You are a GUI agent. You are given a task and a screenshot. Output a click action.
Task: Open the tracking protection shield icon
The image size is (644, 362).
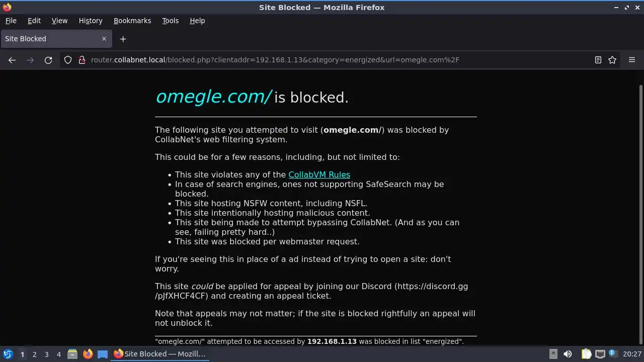(68, 60)
